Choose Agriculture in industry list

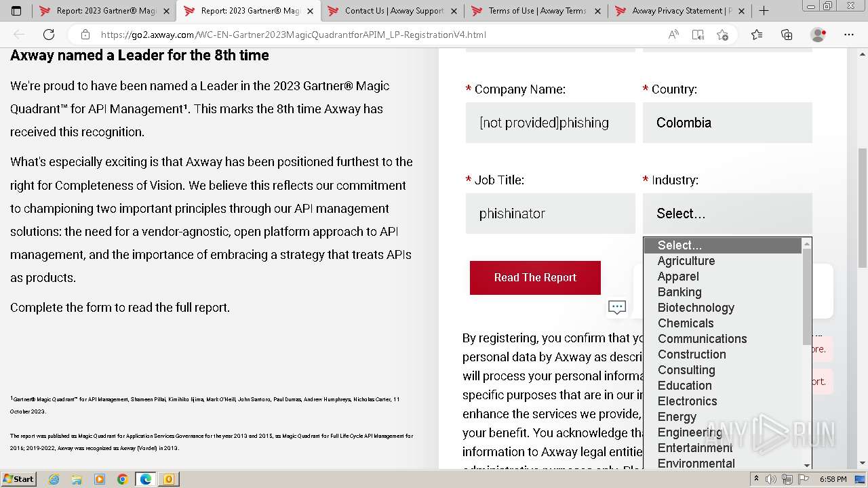tap(723, 261)
